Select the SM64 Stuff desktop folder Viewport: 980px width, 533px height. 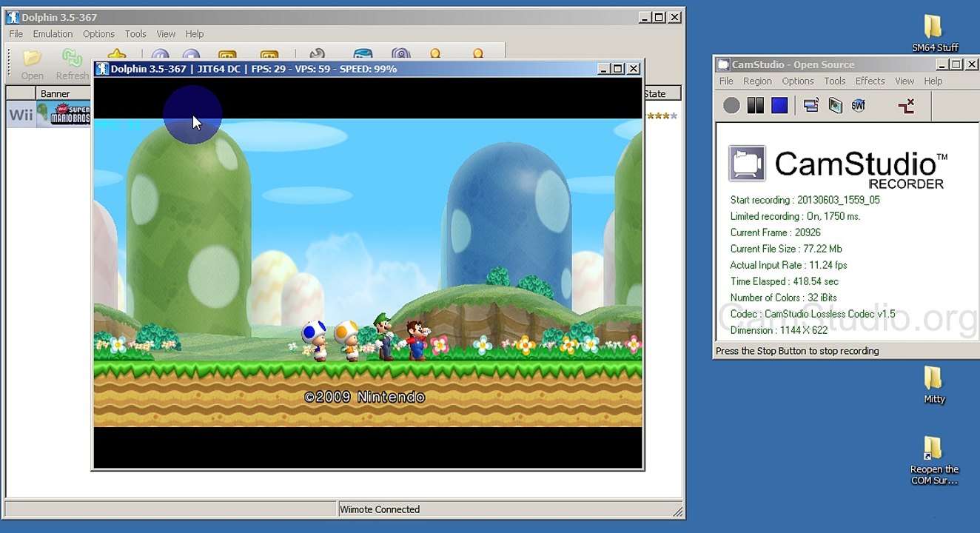934,34
